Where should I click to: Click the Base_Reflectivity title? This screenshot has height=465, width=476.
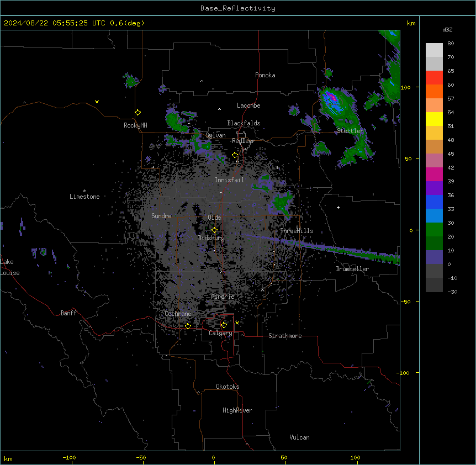(238, 8)
